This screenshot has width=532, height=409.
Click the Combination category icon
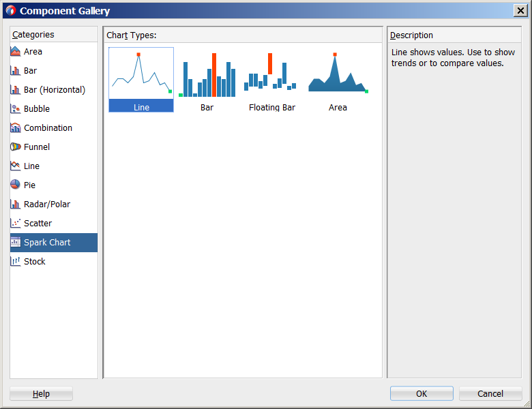15,128
